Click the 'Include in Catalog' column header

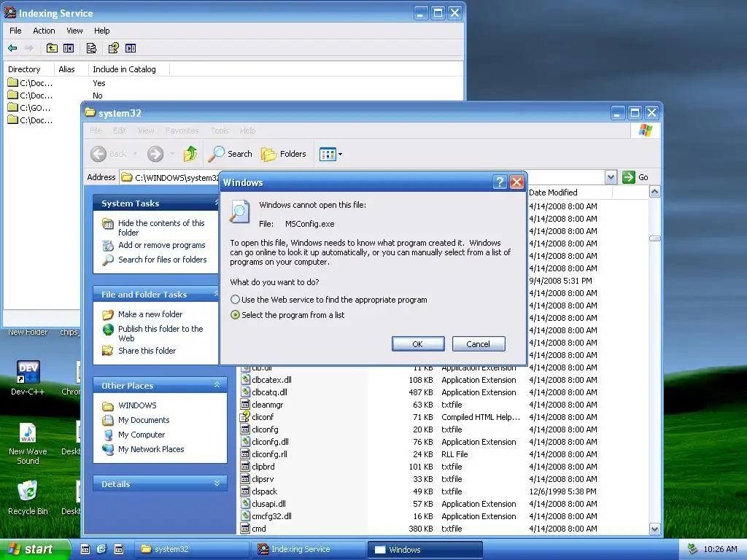tap(128, 69)
